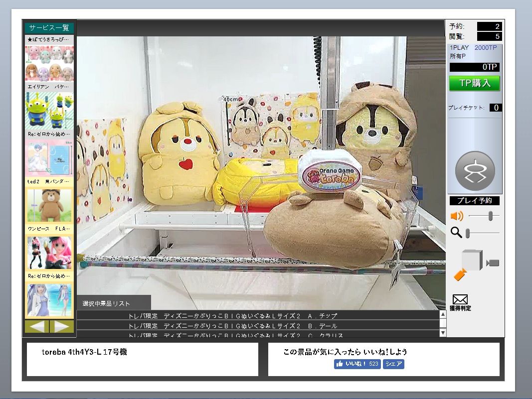Click the 所有P '0TP' balance value

click(x=474, y=67)
